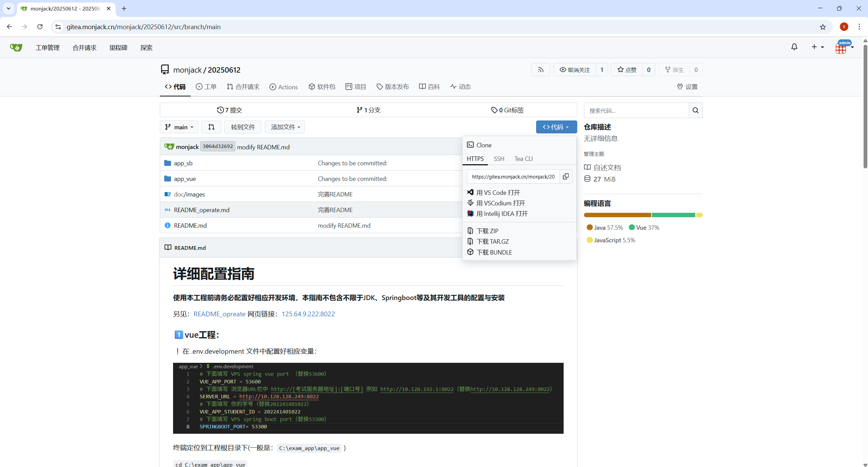Click the Chrome profile avatar

pyautogui.click(x=844, y=27)
